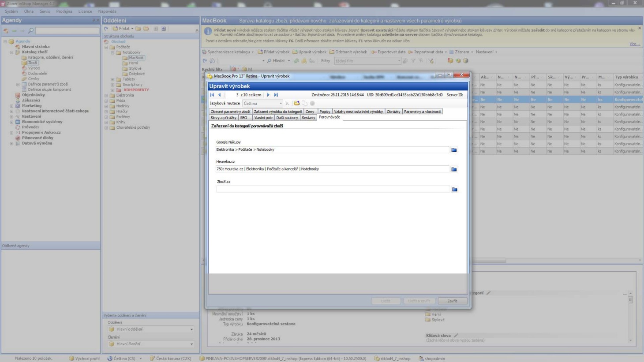Expand the Marketing agenda node

pos(11,106)
